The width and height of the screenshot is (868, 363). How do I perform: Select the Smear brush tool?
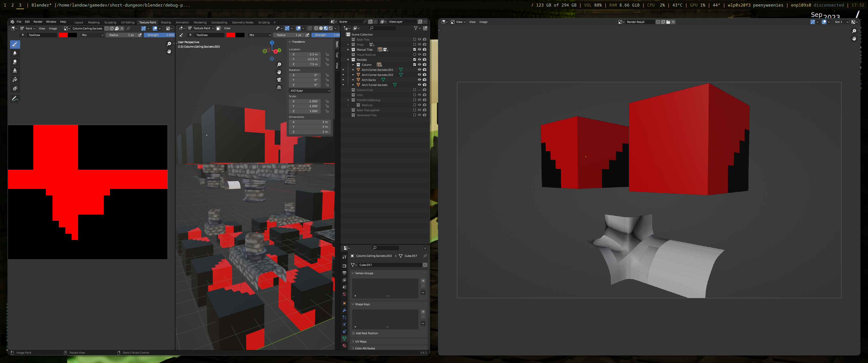coord(15,62)
